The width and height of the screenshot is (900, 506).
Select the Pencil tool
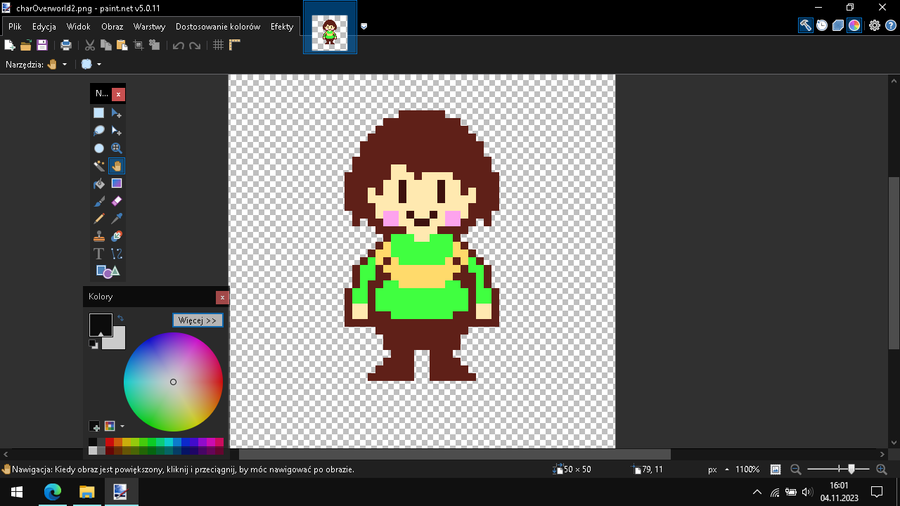(x=99, y=219)
